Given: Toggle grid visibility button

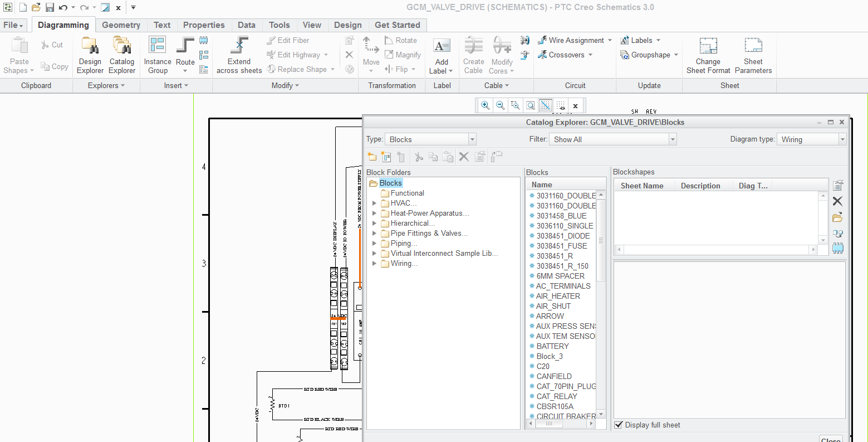Looking at the screenshot, I should [x=561, y=105].
